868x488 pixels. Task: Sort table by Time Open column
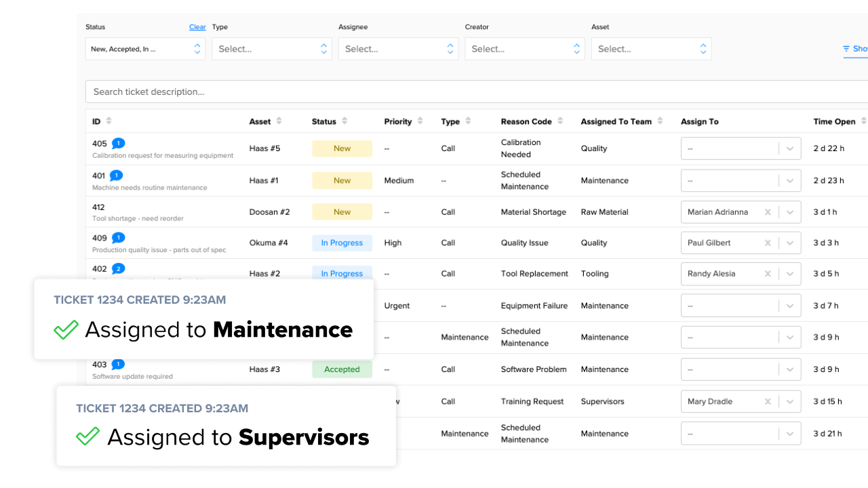coord(863,121)
